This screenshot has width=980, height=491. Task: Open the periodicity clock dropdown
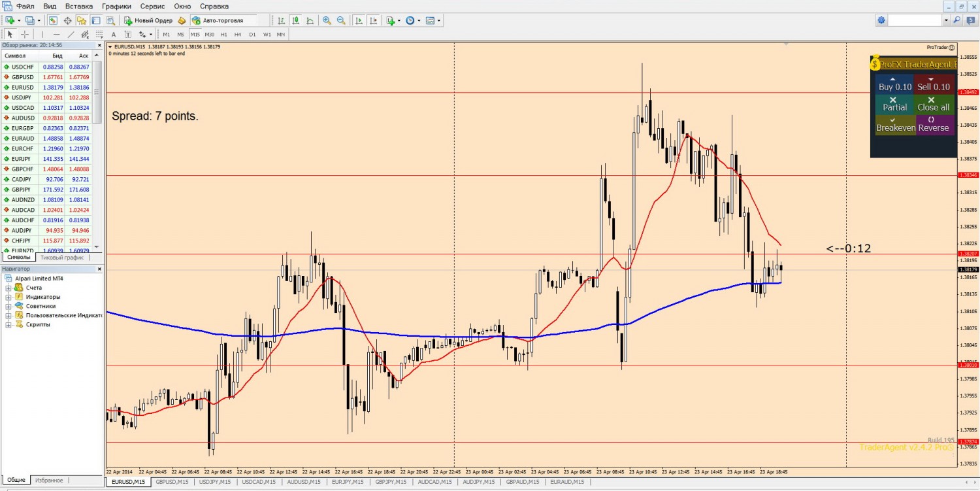(x=419, y=20)
